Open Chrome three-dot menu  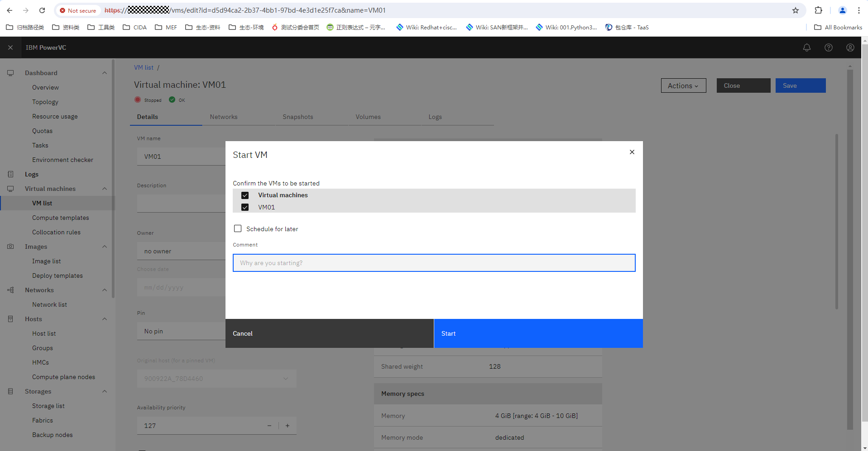(858, 10)
